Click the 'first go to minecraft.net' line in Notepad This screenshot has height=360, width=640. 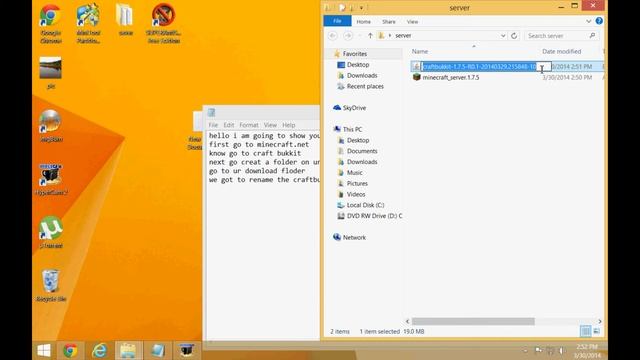259,144
